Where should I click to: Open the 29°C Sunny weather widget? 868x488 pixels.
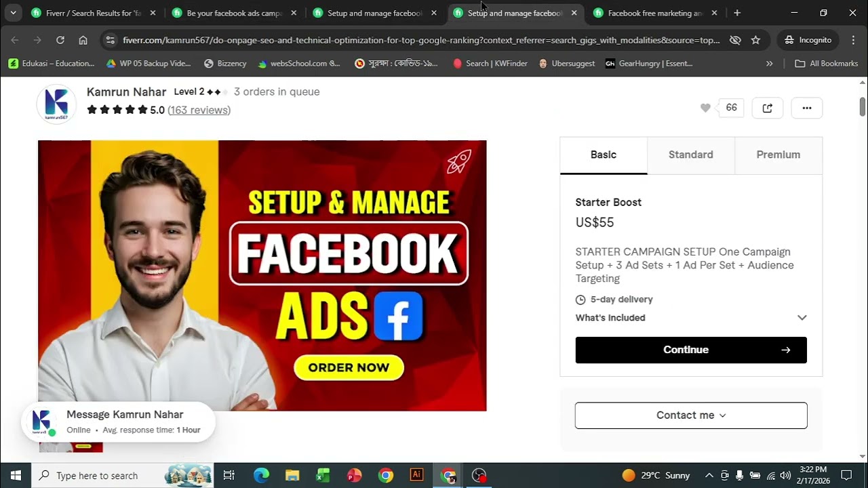656,475
